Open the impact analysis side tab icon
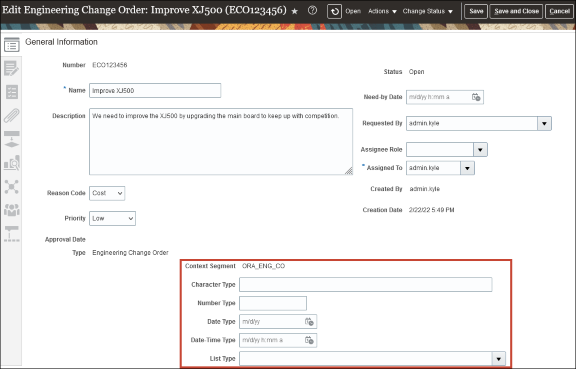576x369 pixels. click(12, 163)
